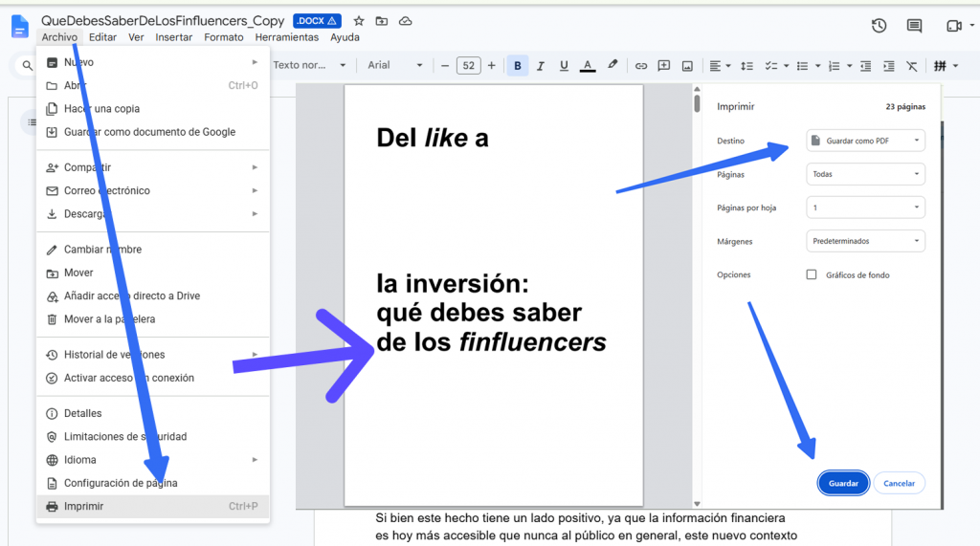Expand the Correo electrónico submenu

click(153, 190)
